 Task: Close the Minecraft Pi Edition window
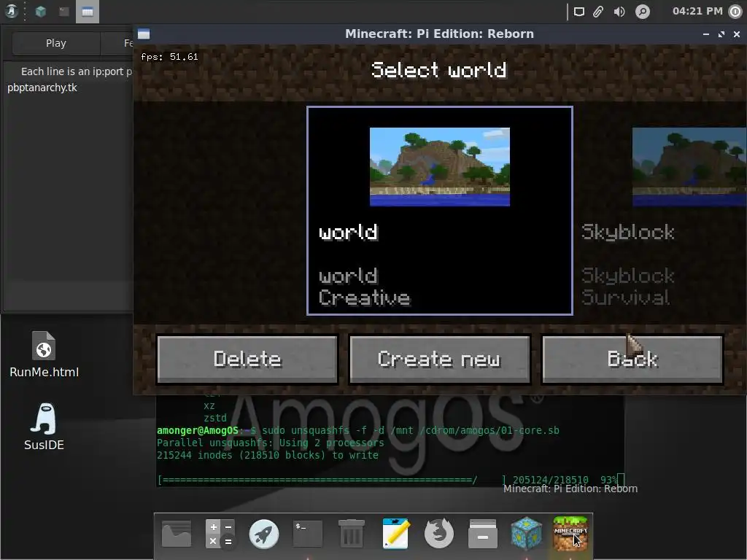click(737, 34)
